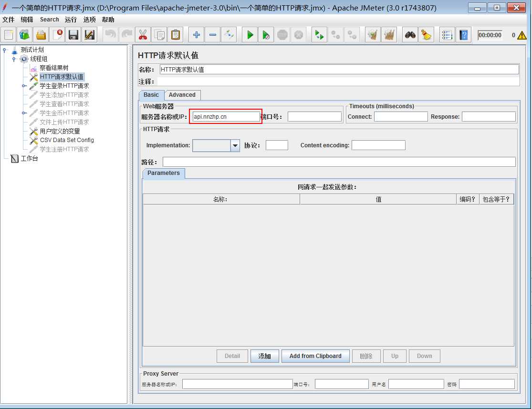This screenshot has width=532, height=409.
Task: Open the 文件 menu
Action: pos(9,20)
